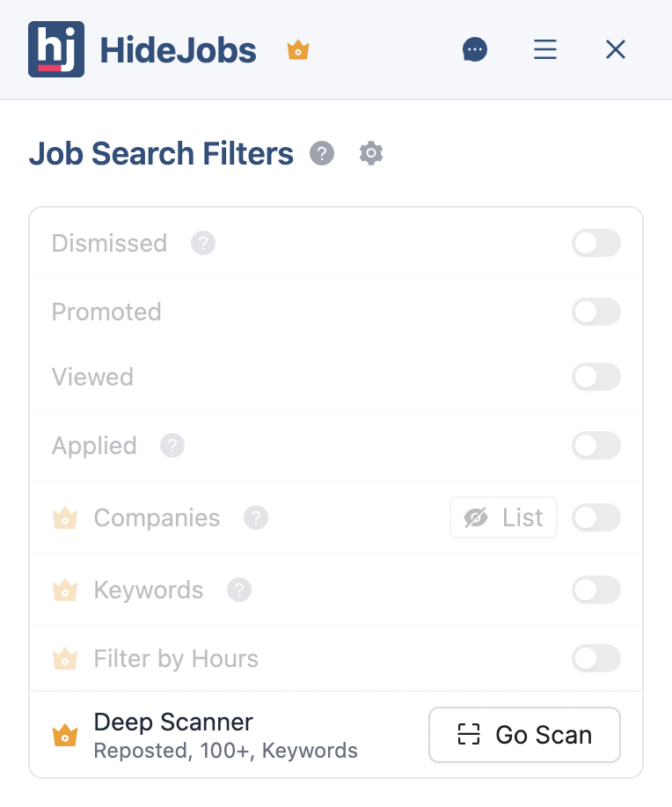
Task: Open the settings gear icon
Action: click(x=370, y=153)
